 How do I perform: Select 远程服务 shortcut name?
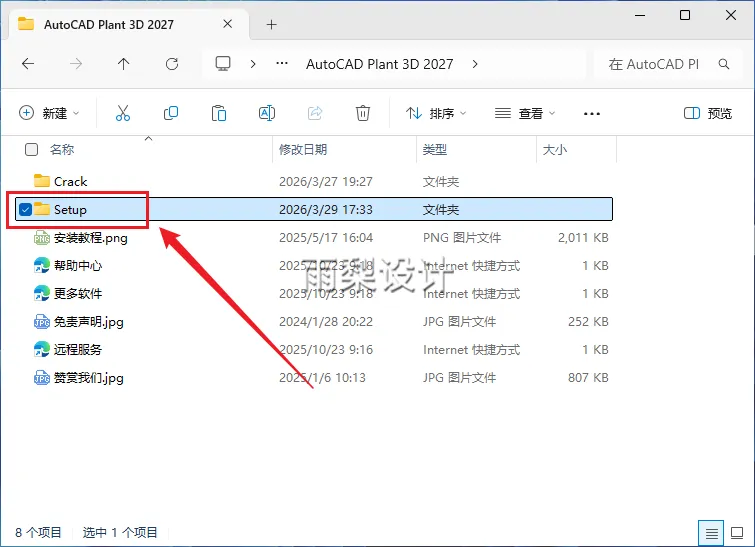78,350
